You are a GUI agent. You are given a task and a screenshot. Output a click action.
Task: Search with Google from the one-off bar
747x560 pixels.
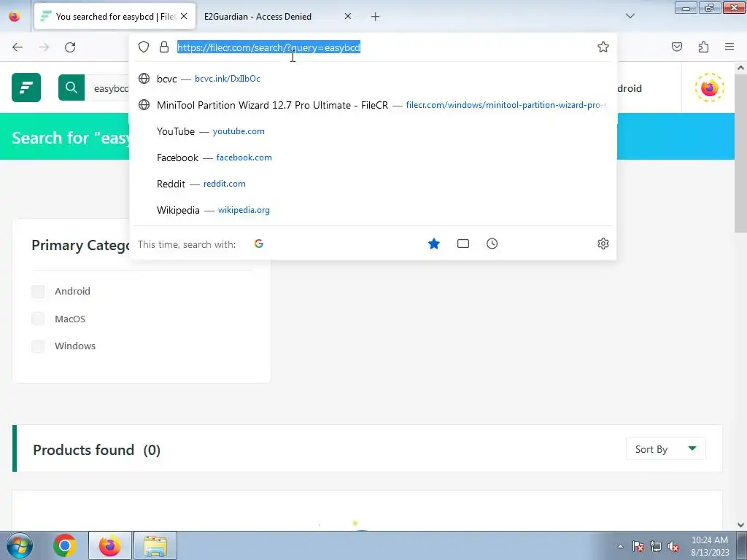(x=259, y=244)
